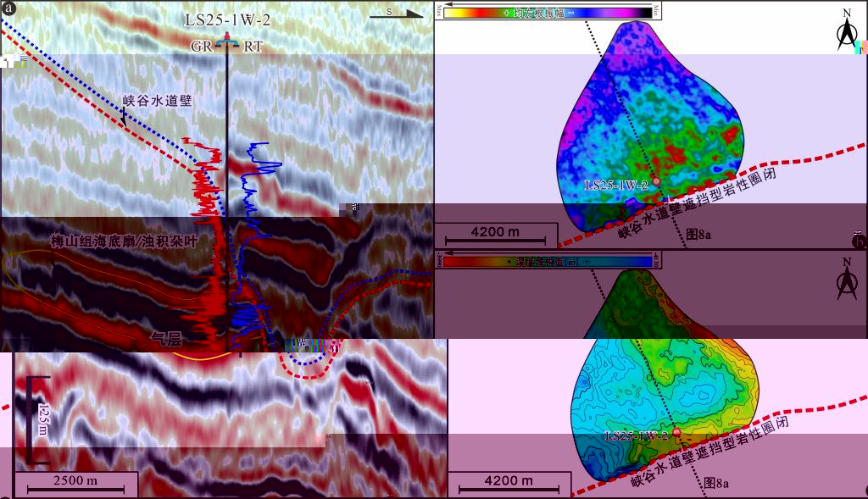868x499 pixels.
Task: Pick the LS25-1W-2 well marker on lower map
Action: pyautogui.click(x=676, y=432)
